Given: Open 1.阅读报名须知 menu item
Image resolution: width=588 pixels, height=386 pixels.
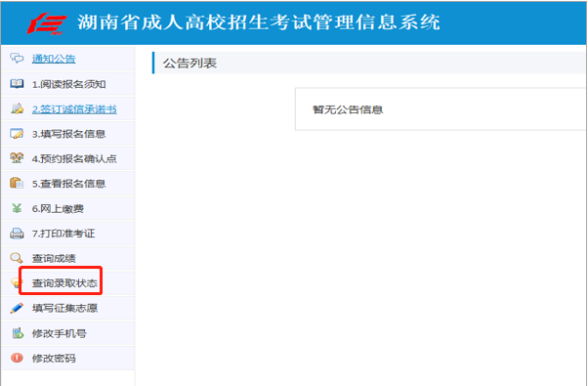Looking at the screenshot, I should [x=68, y=84].
